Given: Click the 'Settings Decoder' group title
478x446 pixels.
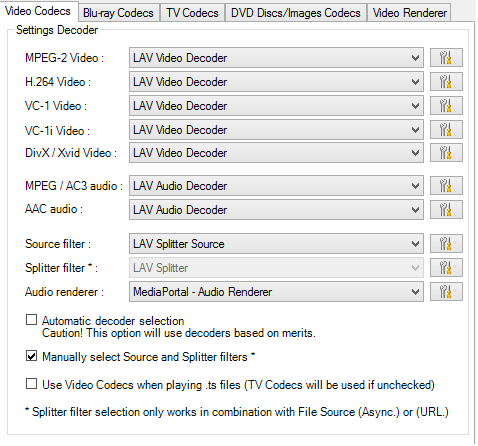Looking at the screenshot, I should point(57,30).
